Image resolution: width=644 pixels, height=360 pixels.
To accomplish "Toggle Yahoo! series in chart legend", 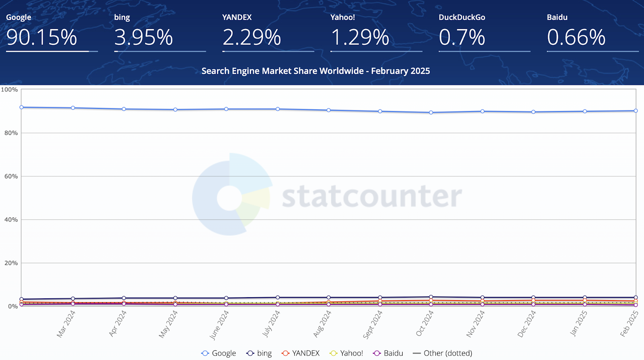I will pos(346,353).
